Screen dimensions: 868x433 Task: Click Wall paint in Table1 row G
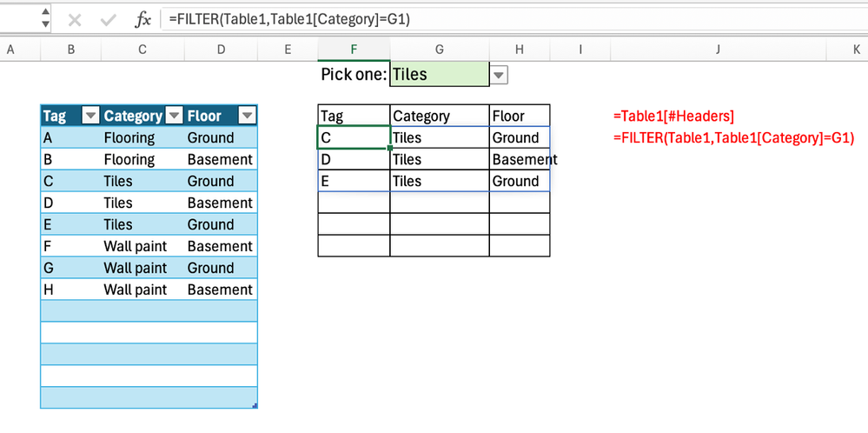pos(135,268)
